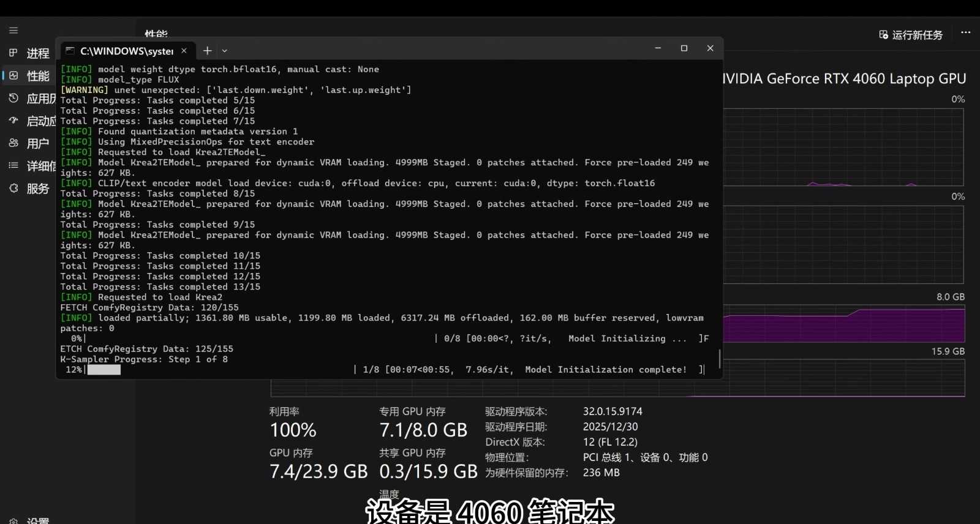Select the 用户 sidebar label
Screen dimensions: 980x524
pos(38,144)
